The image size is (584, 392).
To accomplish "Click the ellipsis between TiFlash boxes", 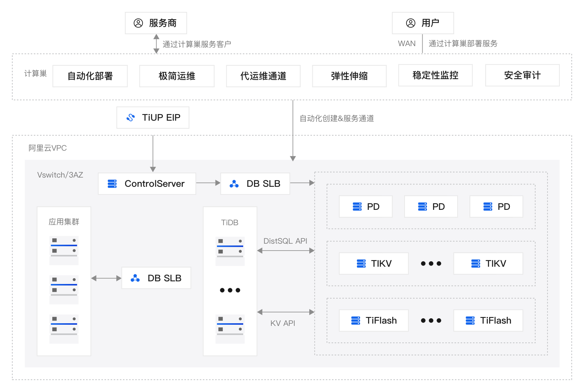I will (x=431, y=321).
